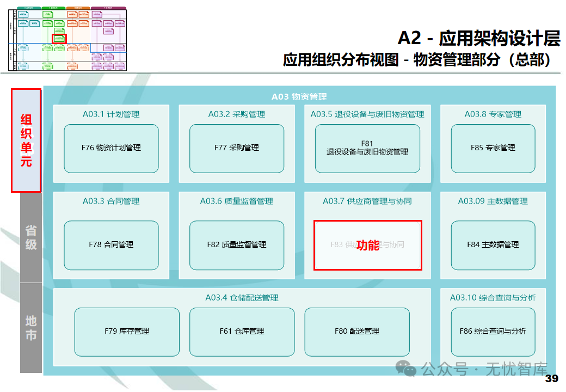Click the F78 合同管理 function box
The image size is (566, 392).
tap(111, 245)
